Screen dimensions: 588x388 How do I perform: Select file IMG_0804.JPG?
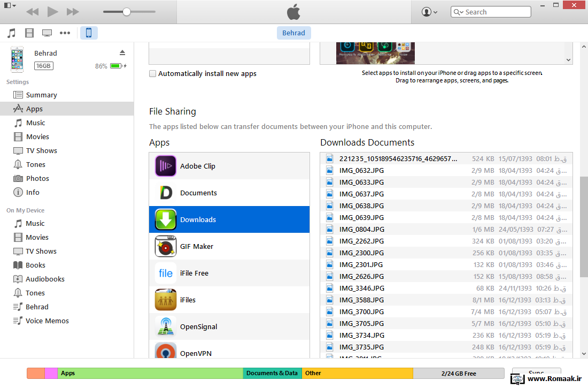pyautogui.click(x=446, y=230)
